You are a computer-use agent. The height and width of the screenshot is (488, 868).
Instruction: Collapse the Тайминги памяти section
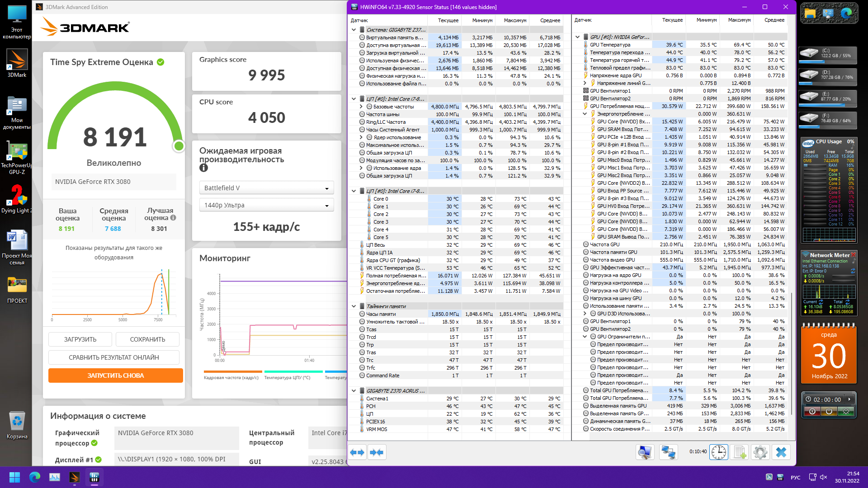point(354,306)
